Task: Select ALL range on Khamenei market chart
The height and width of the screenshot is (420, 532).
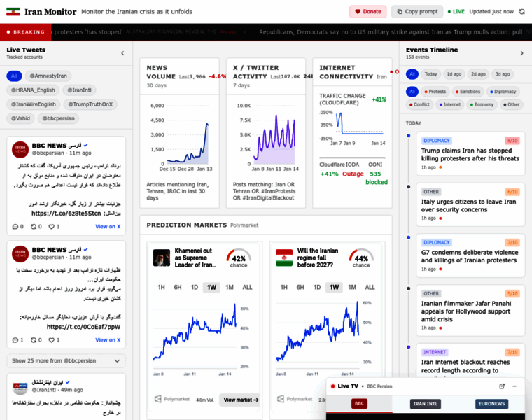Action: point(247,288)
